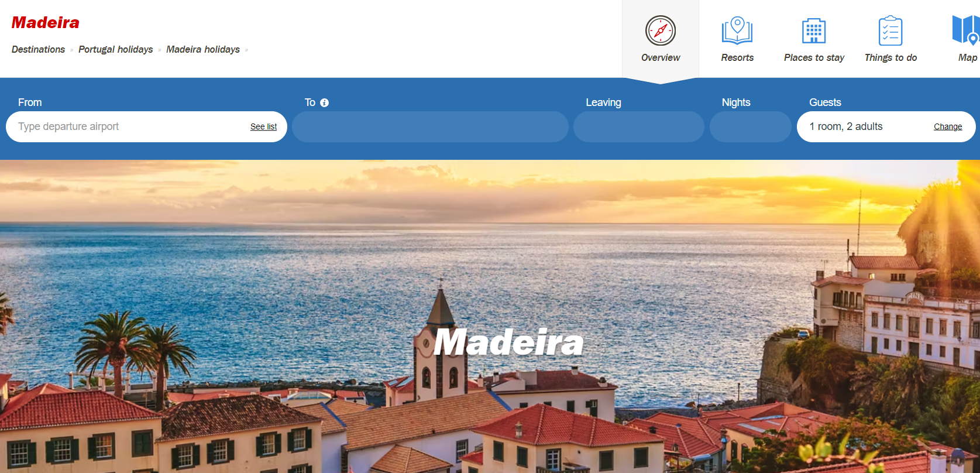Open Places to stay tab label

tap(814, 57)
